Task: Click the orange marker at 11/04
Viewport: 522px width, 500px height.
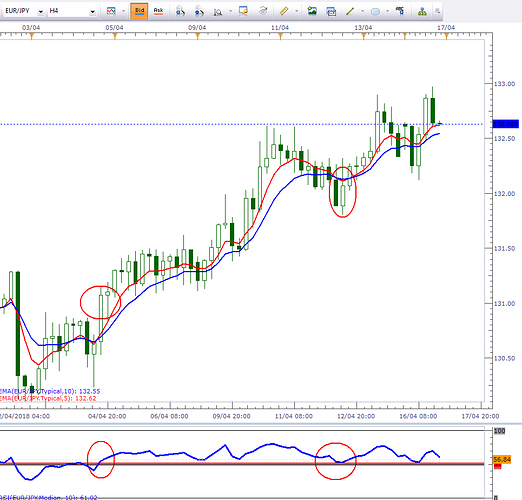Action: (x=280, y=36)
